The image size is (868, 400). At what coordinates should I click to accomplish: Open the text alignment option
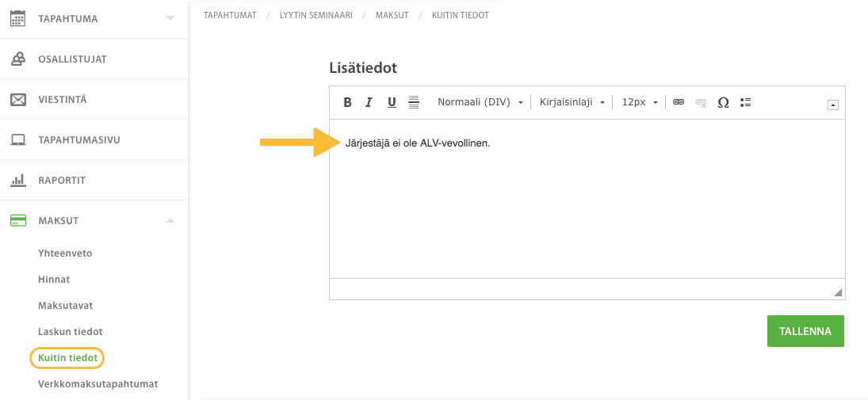[x=414, y=102]
